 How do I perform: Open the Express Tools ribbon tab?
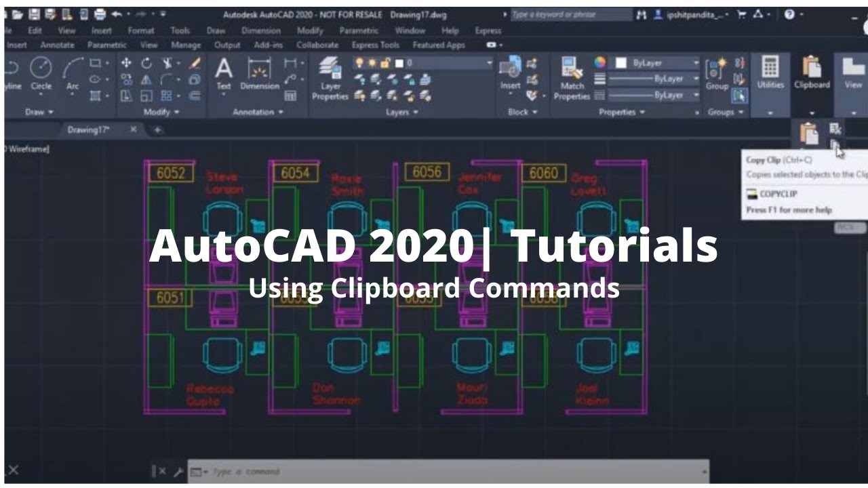tap(376, 45)
